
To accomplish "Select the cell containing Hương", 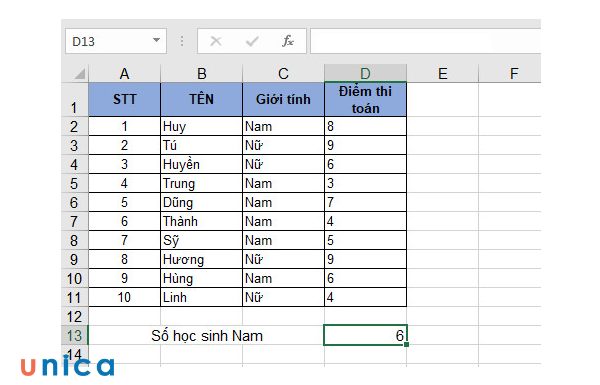I will [202, 259].
